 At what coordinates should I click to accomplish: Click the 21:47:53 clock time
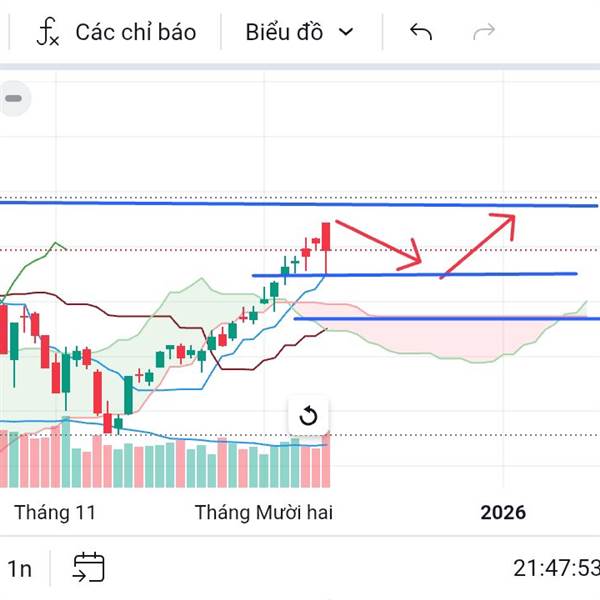(555, 569)
